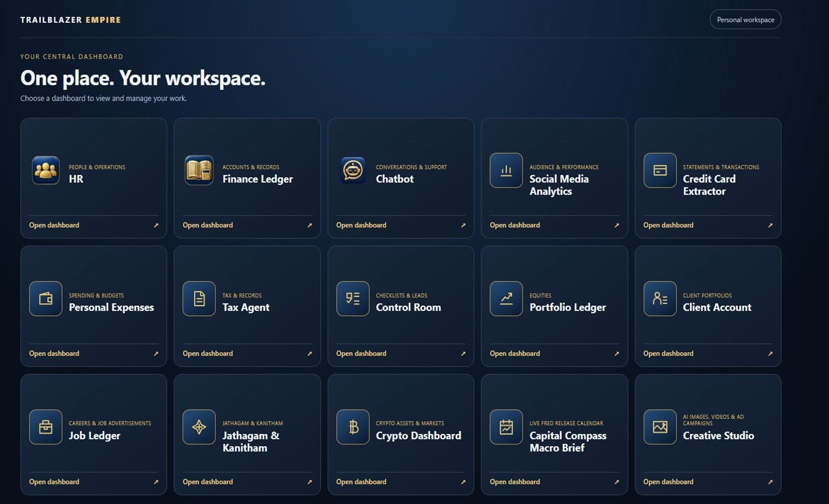829x504 pixels.
Task: Click the arrow icon on Tax Agent card
Action: click(x=309, y=353)
